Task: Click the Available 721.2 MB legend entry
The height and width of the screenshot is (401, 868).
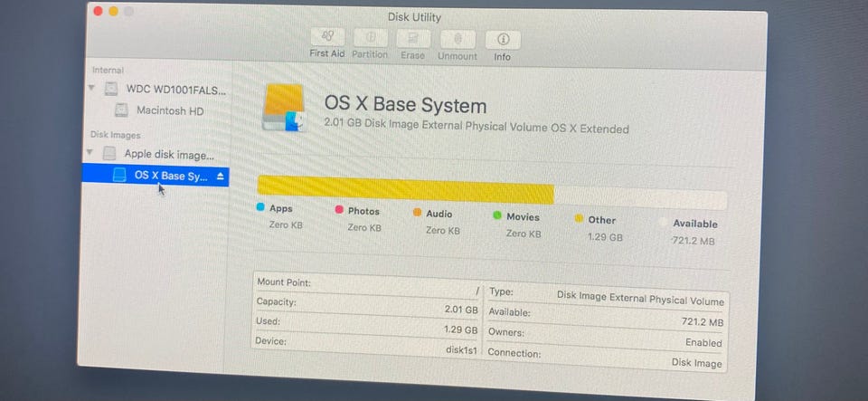Action: [x=693, y=232]
